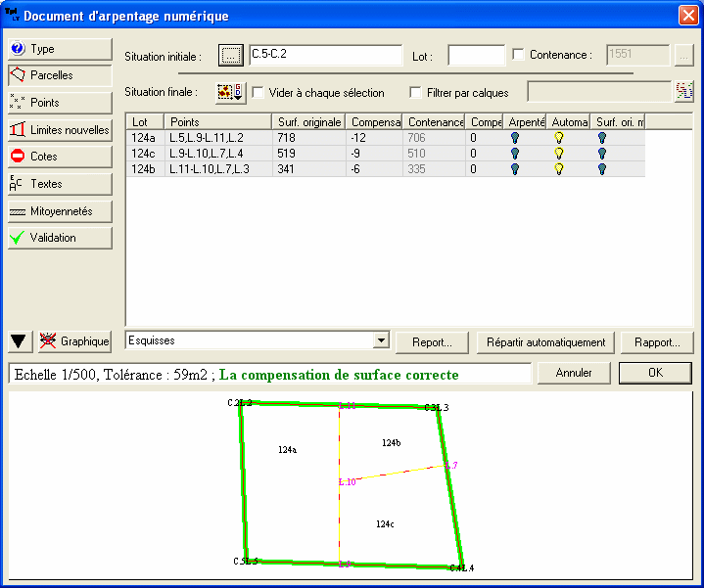Toggle Automatique yellow bulb for lot 124c
The width and height of the screenshot is (704, 588).
click(x=559, y=154)
